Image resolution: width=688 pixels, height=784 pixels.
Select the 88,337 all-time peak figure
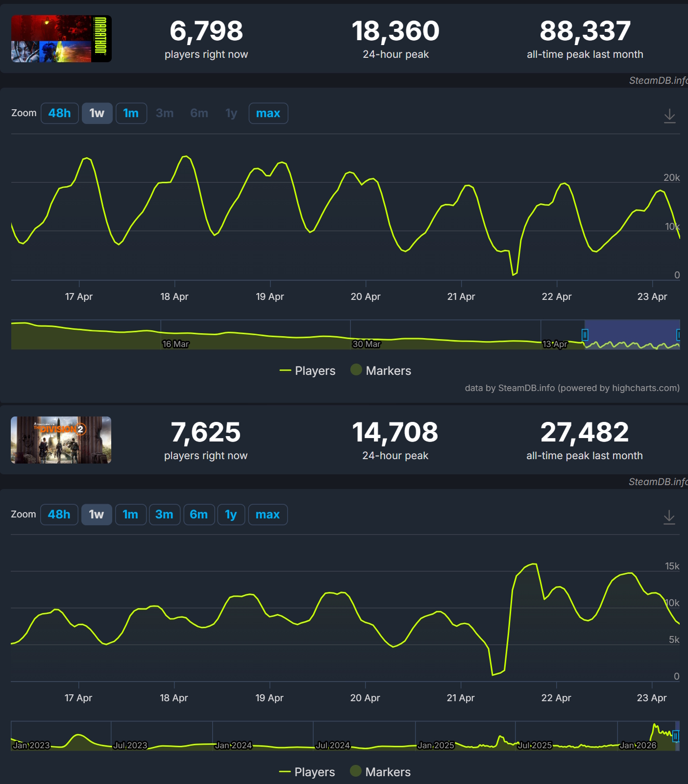(x=585, y=31)
